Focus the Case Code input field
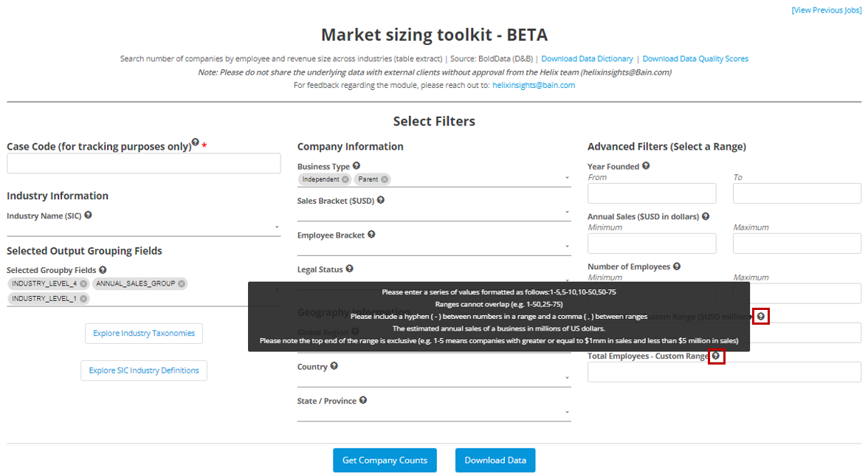868x476 pixels. tap(144, 164)
